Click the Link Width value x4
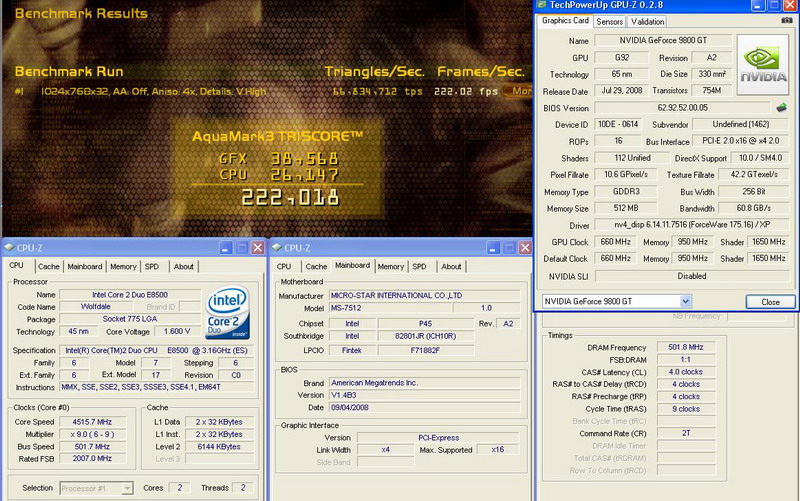This screenshot has width=800, height=501. [385, 449]
